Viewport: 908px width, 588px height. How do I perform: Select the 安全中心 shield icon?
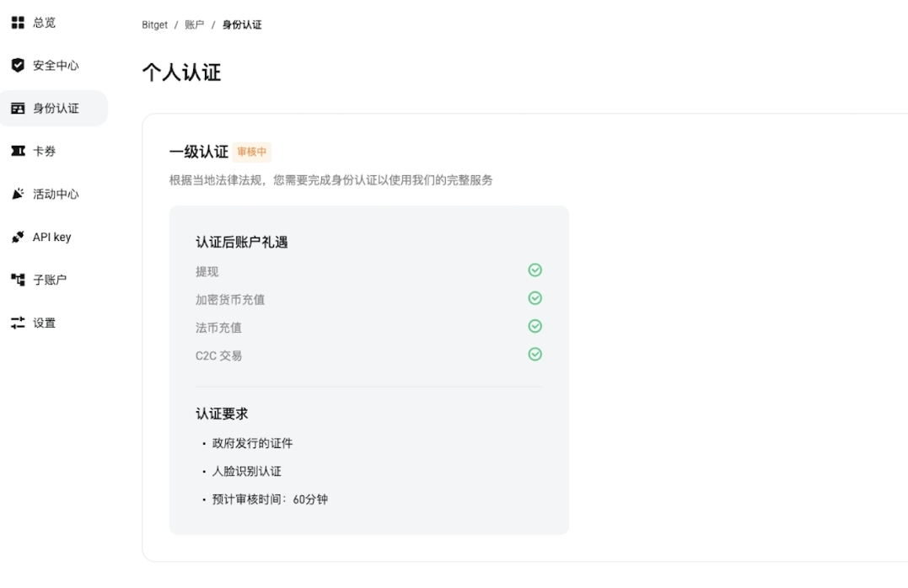point(18,65)
